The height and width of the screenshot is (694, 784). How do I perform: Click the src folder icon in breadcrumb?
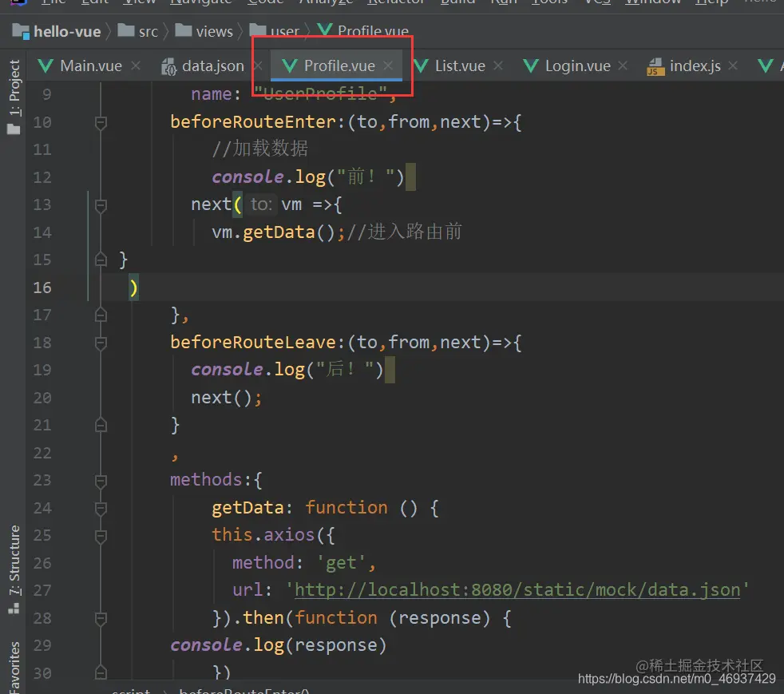(125, 31)
